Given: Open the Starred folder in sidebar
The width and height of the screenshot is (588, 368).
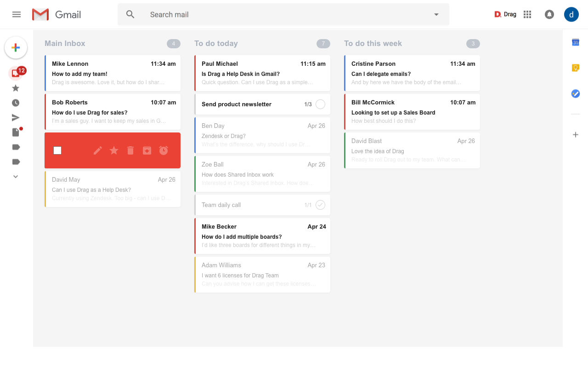Looking at the screenshot, I should 16,88.
